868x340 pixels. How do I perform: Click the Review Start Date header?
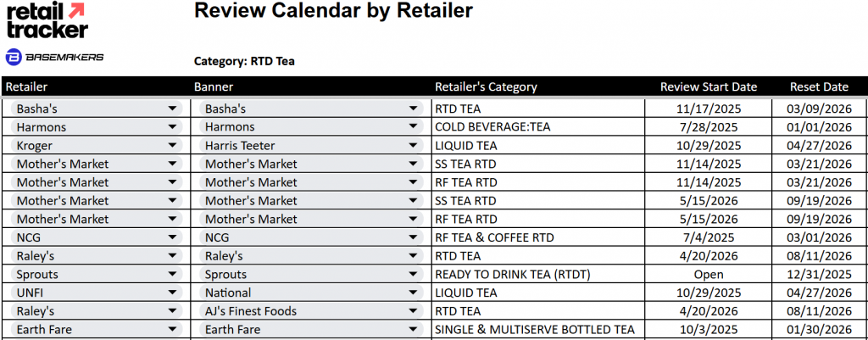(709, 86)
